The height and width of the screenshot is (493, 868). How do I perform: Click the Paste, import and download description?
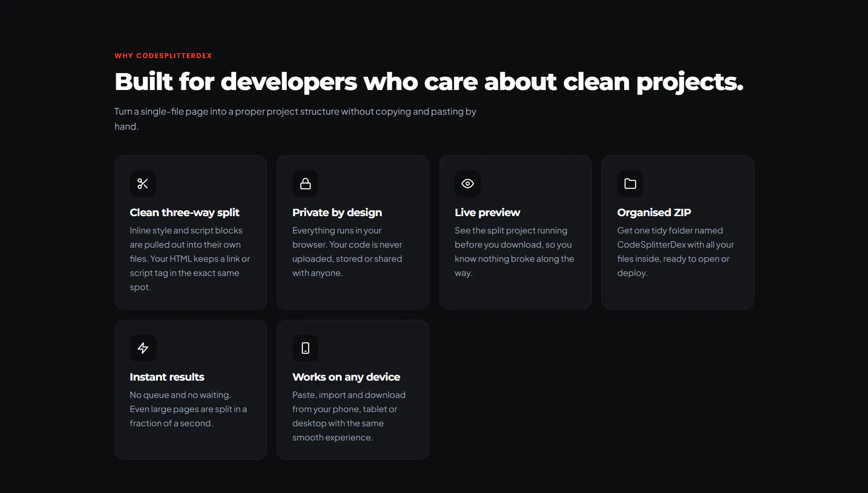click(349, 416)
